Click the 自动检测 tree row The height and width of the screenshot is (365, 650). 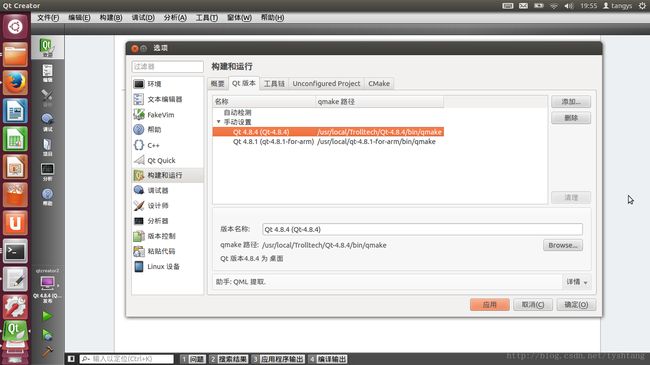pyautogui.click(x=238, y=112)
